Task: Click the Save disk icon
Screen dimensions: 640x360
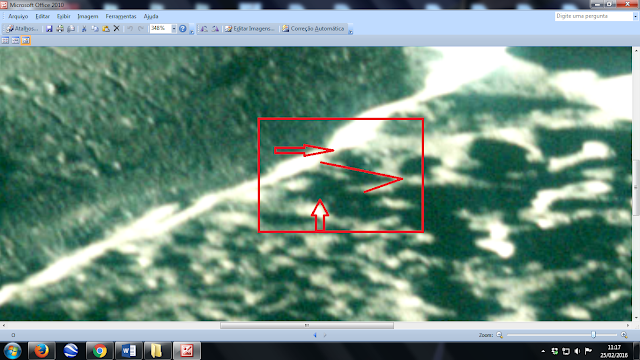Action: (x=49, y=29)
